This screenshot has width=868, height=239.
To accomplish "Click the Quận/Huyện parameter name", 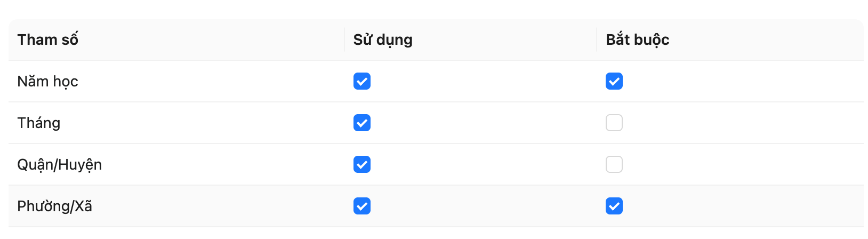I will [x=60, y=164].
